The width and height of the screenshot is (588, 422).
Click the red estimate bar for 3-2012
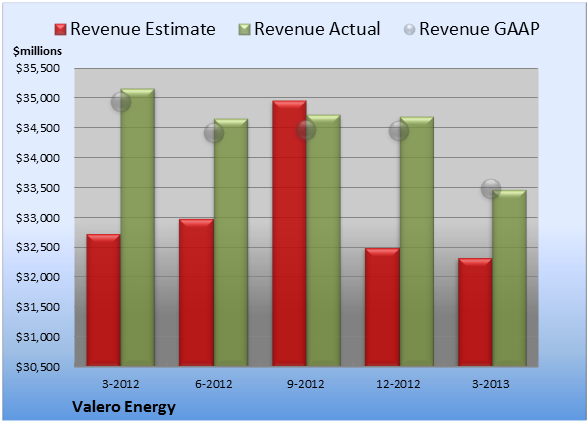(104, 300)
